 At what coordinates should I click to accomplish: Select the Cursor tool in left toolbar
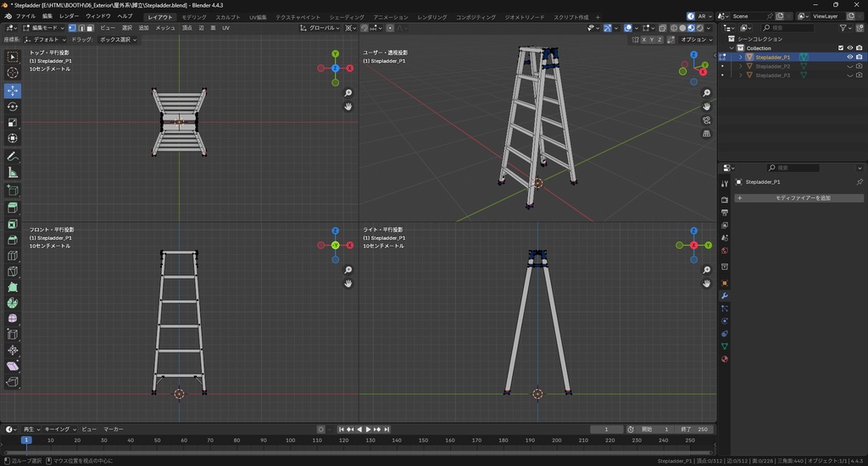[x=13, y=73]
